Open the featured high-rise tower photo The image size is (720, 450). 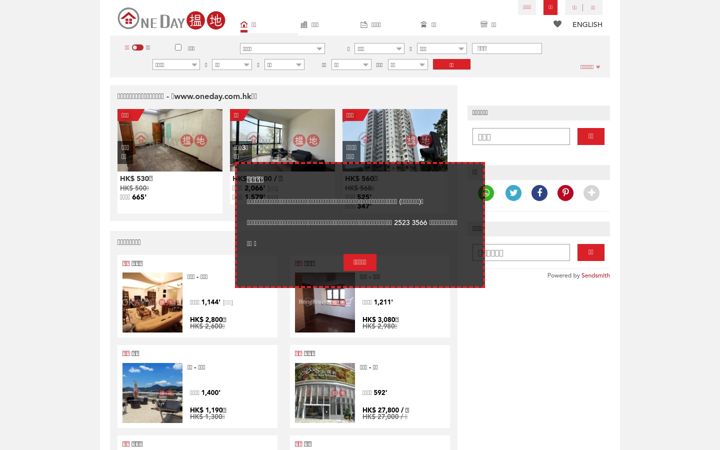click(395, 136)
